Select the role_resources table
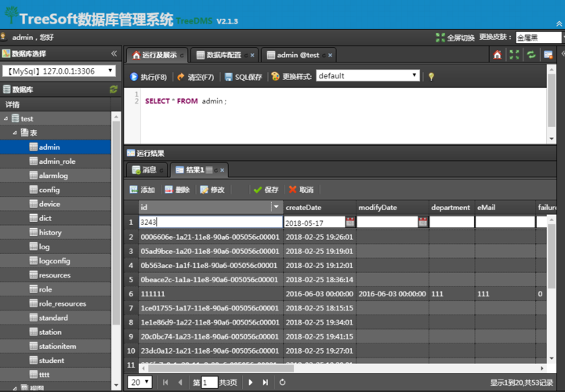The width and height of the screenshot is (565, 392). click(x=56, y=303)
